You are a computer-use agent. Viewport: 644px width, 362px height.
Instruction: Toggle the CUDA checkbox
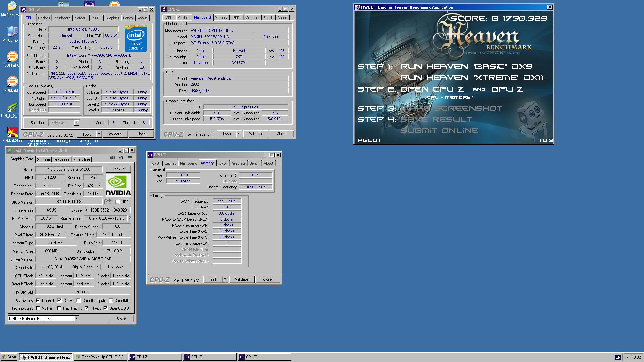(59, 301)
